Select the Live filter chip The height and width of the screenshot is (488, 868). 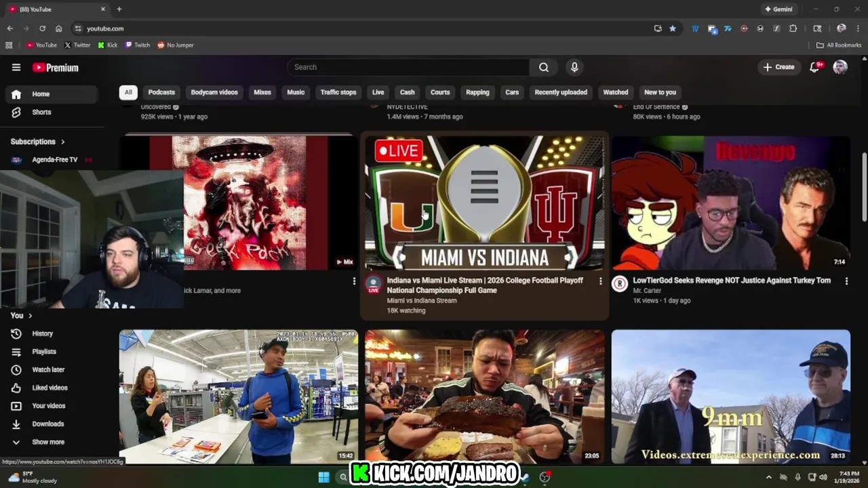378,92
